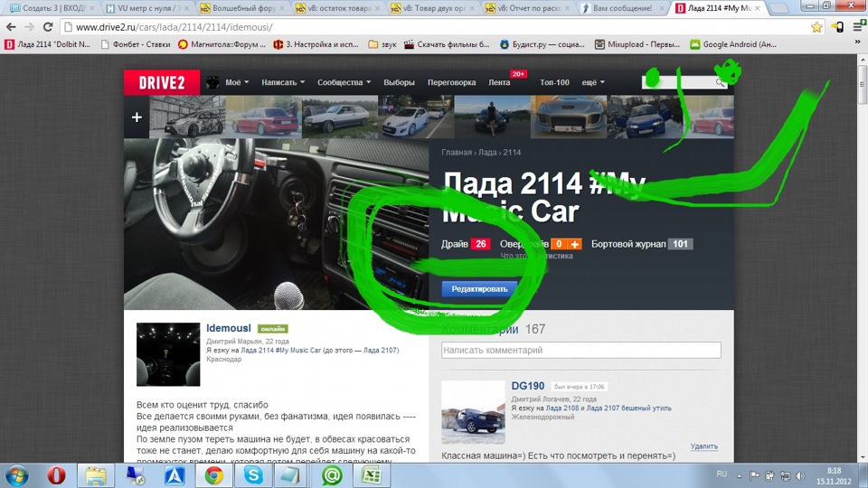Click the Лада 2108 link in DG190 comment
The image size is (868, 488).
[561, 408]
